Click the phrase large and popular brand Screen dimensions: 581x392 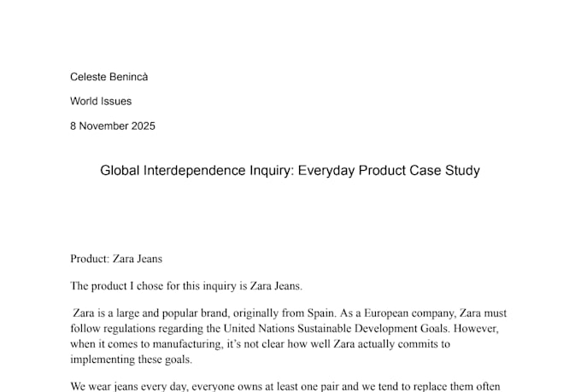pos(173,313)
